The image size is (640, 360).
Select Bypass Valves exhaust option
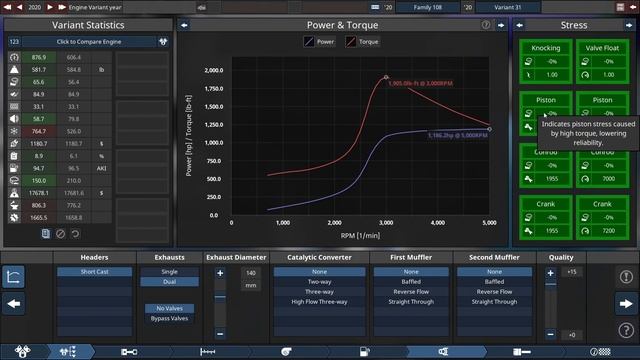(x=169, y=318)
